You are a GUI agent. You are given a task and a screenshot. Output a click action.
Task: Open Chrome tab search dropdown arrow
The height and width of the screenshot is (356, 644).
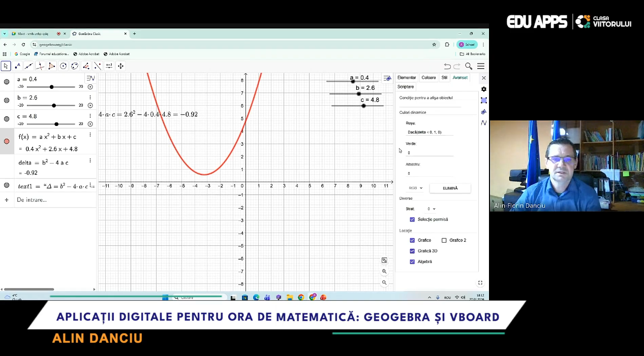click(5, 34)
